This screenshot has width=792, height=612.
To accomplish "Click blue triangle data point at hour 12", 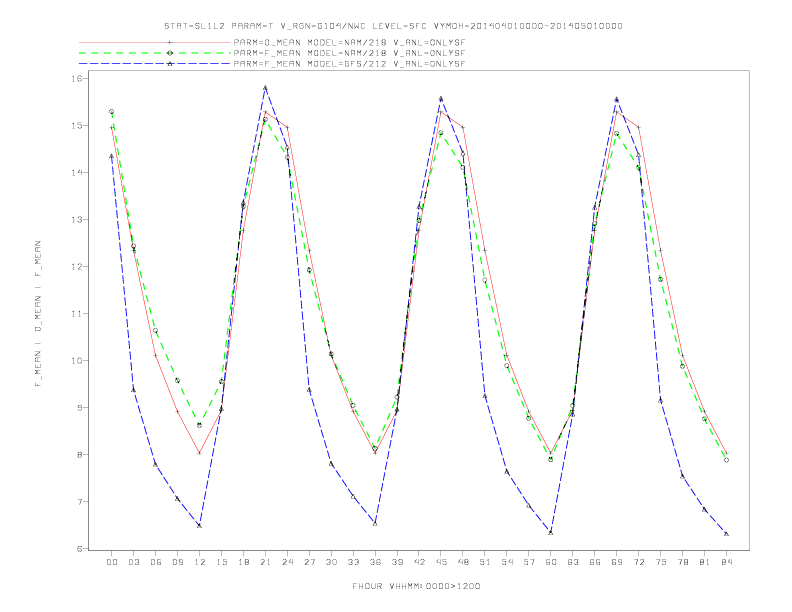I will 200,526.
